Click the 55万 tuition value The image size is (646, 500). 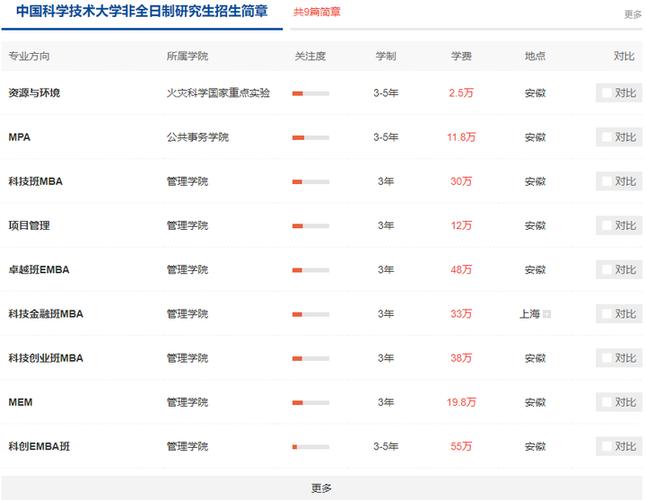[461, 446]
